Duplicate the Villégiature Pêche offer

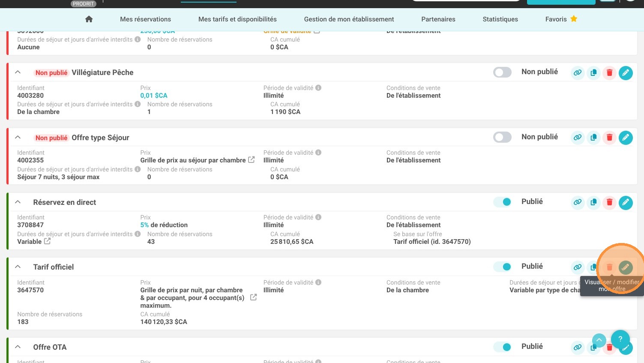pyautogui.click(x=593, y=73)
